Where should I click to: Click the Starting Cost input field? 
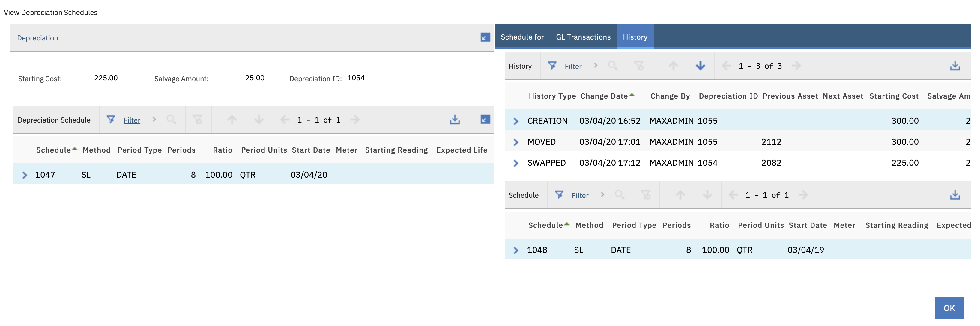click(93, 79)
